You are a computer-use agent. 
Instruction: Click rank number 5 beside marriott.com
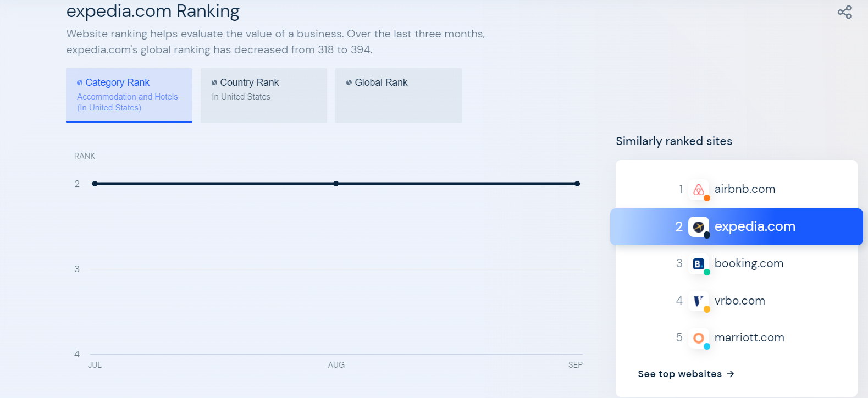tap(679, 338)
